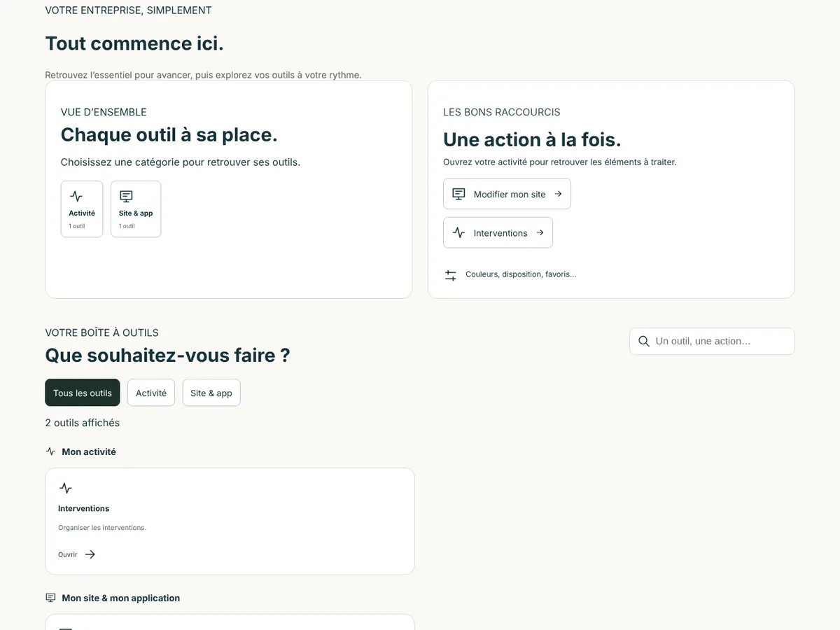The width and height of the screenshot is (840, 630).
Task: Click Organiser les interventions description
Action: click(x=102, y=528)
